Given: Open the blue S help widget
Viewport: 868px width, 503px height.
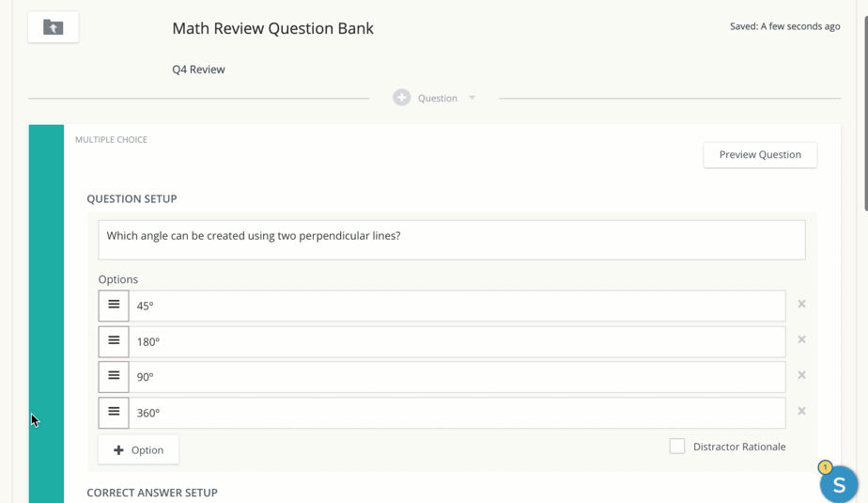Looking at the screenshot, I should click(x=838, y=484).
